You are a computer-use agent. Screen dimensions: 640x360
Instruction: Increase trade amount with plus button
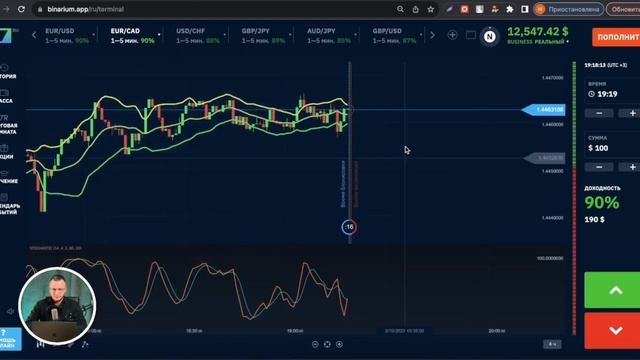click(631, 167)
